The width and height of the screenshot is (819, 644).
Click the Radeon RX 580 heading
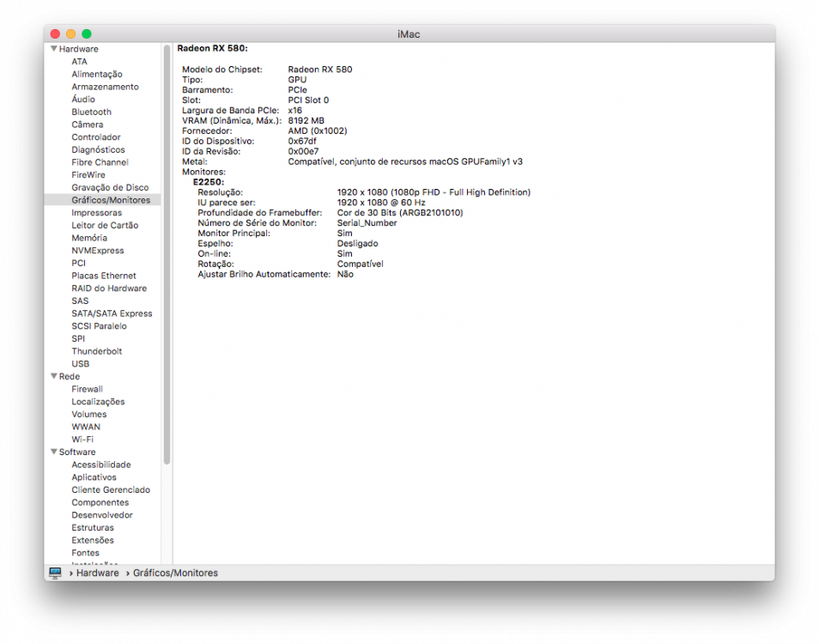213,48
